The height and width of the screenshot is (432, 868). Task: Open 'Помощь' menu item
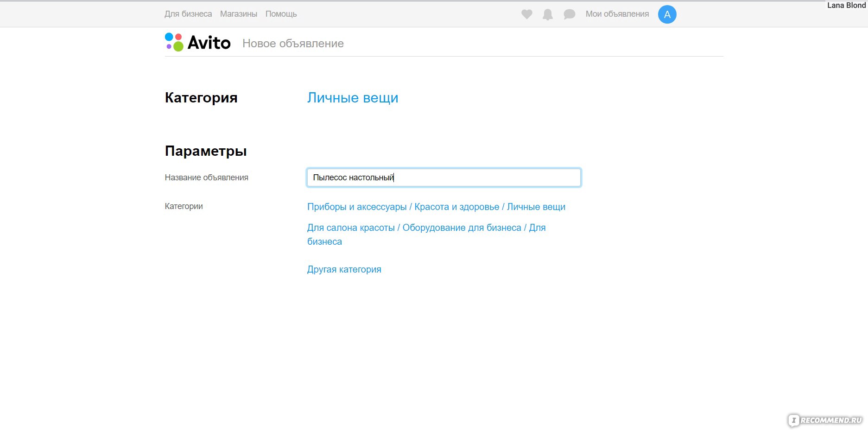click(281, 14)
